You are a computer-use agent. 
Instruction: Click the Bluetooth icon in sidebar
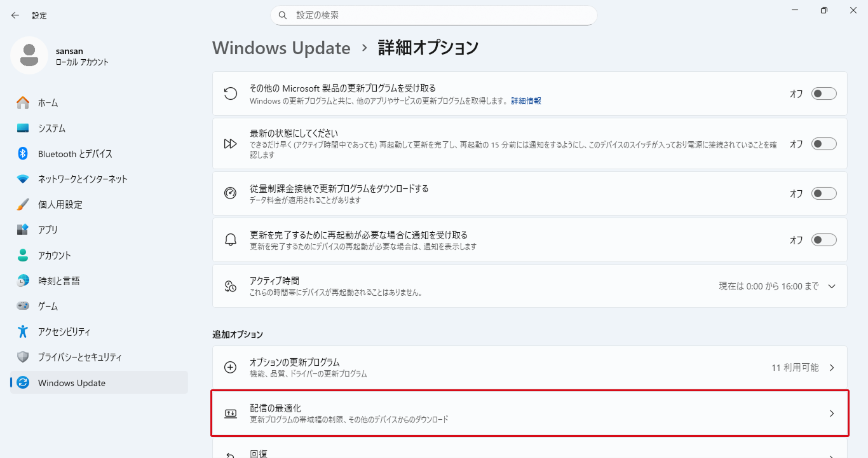[x=23, y=153]
